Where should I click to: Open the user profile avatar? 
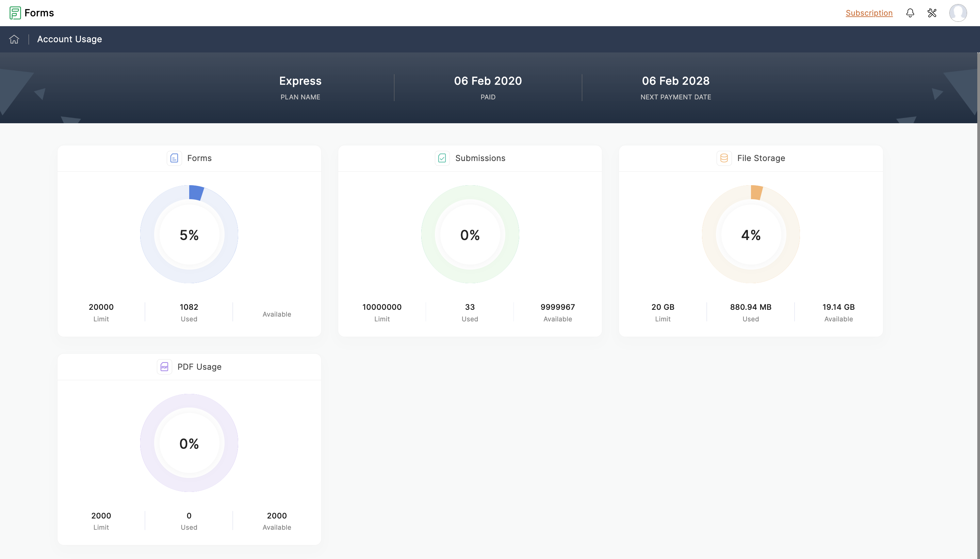pyautogui.click(x=958, y=13)
